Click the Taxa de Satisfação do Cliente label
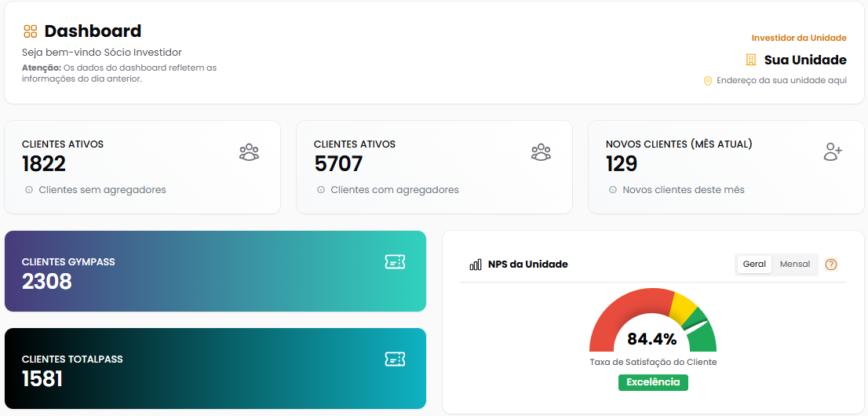 tap(653, 363)
